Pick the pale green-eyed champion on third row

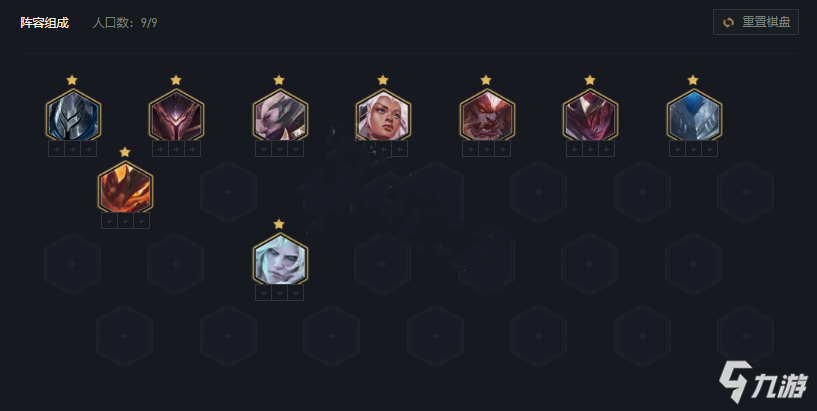click(280, 259)
